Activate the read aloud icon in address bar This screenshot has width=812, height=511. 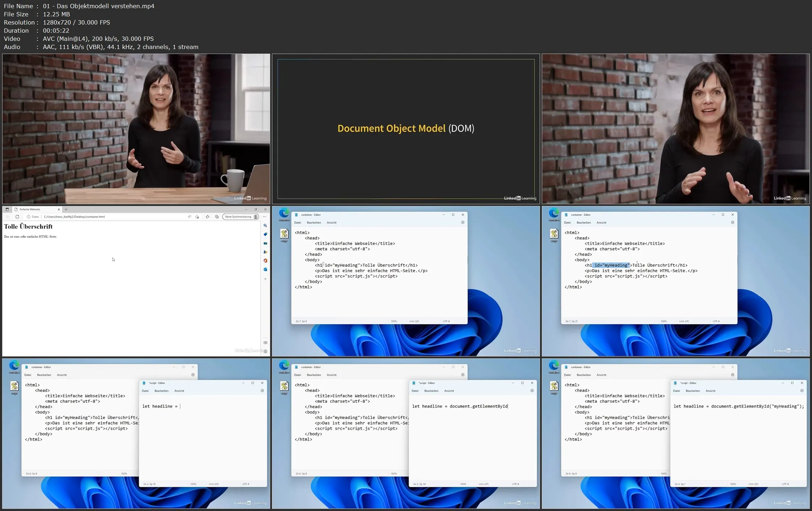[189, 217]
